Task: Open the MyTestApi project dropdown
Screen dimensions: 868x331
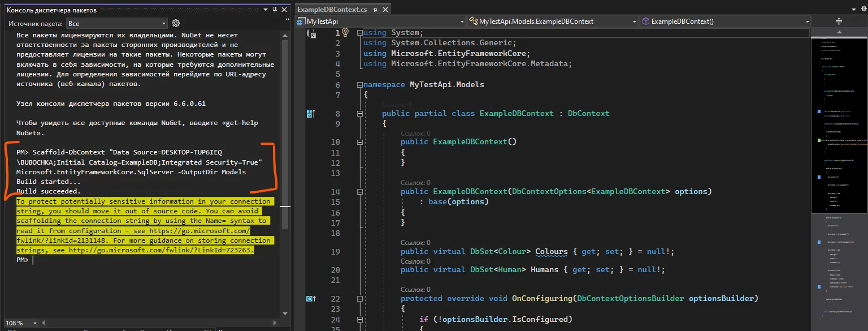Action: pos(381,21)
